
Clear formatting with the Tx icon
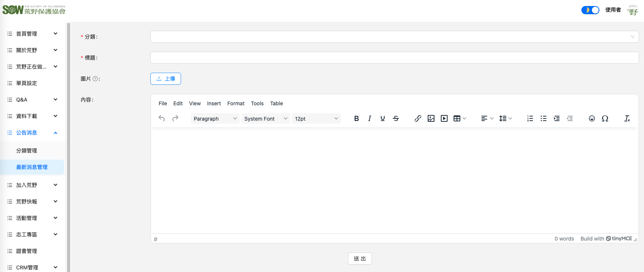tap(627, 118)
